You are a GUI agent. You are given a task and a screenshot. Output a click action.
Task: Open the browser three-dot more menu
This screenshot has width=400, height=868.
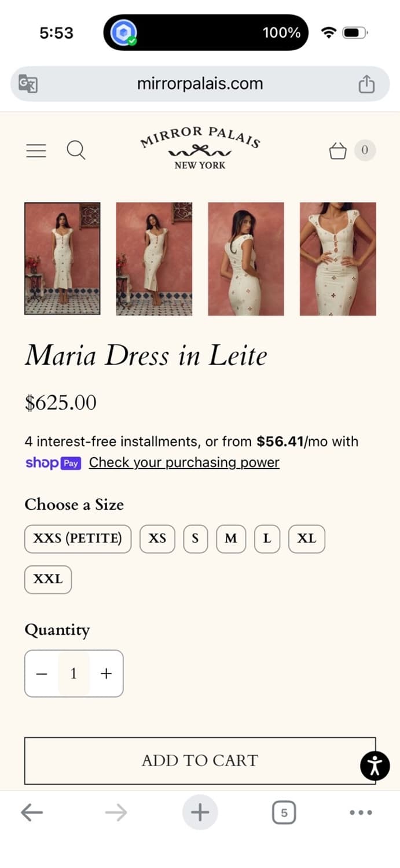point(361,812)
